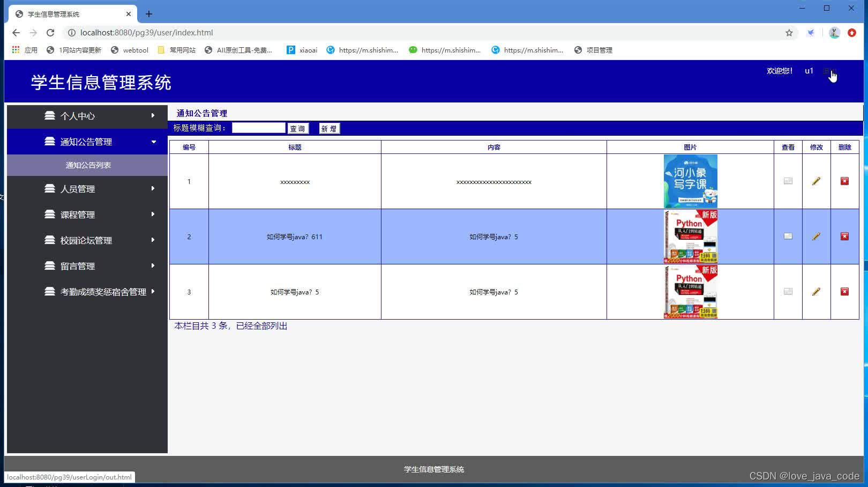Click the title fuzzy search input field
The image size is (868, 487).
(258, 127)
